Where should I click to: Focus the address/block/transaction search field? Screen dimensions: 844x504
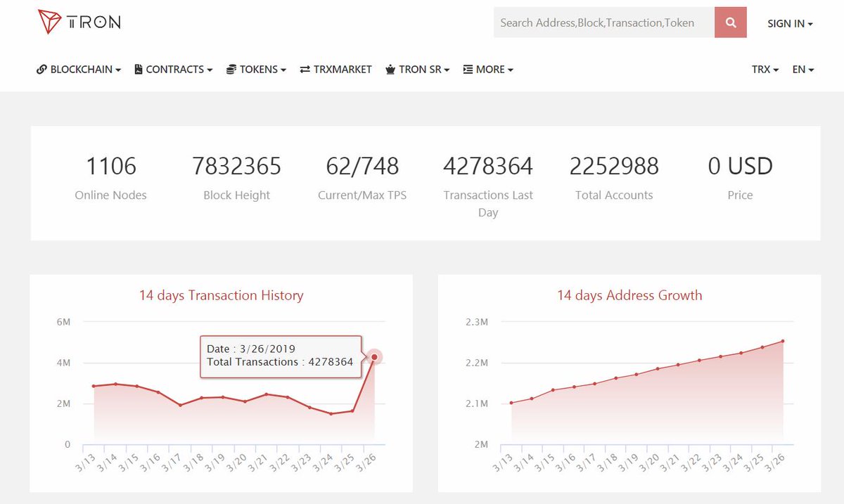pyautogui.click(x=604, y=22)
